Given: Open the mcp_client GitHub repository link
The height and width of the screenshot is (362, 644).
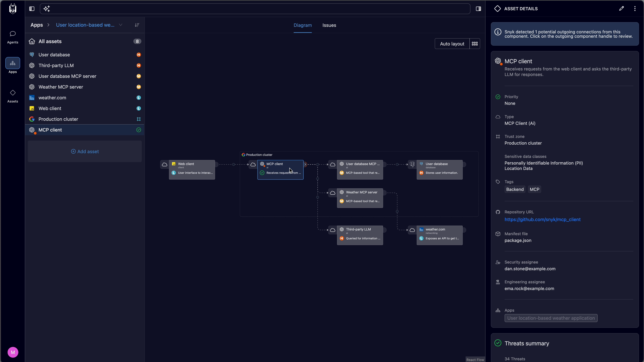Looking at the screenshot, I should [542, 220].
